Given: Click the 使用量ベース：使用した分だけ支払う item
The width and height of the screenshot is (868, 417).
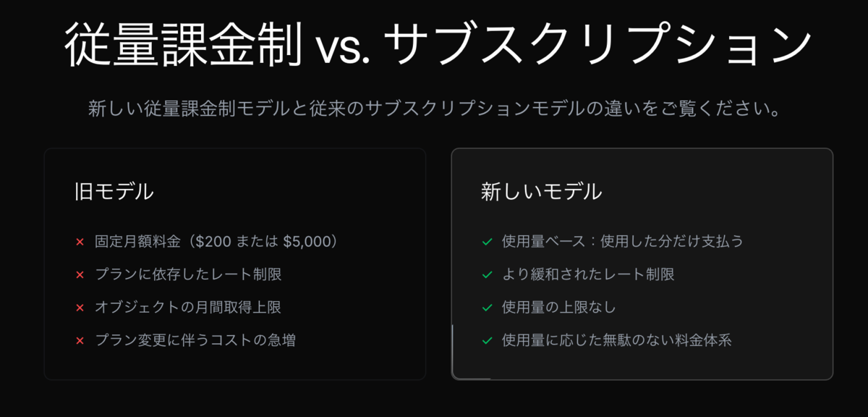Looking at the screenshot, I should pyautogui.click(x=623, y=242).
